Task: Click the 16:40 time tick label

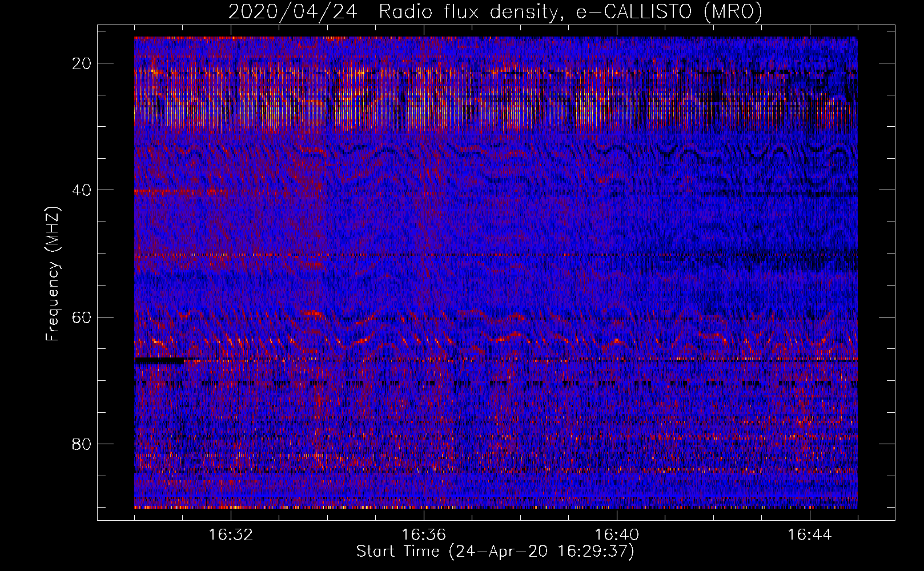Action: tap(617, 535)
